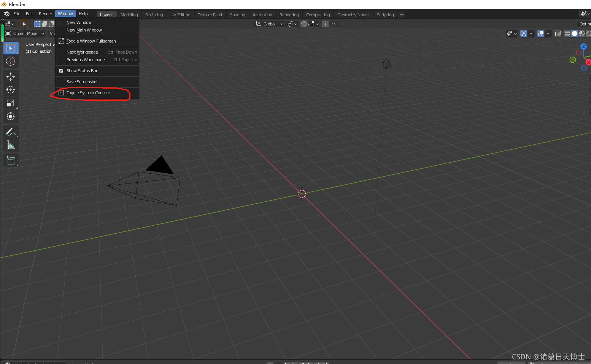Toggle viewport overlays display
Image resolution: width=591 pixels, height=364 pixels.
tap(541, 33)
